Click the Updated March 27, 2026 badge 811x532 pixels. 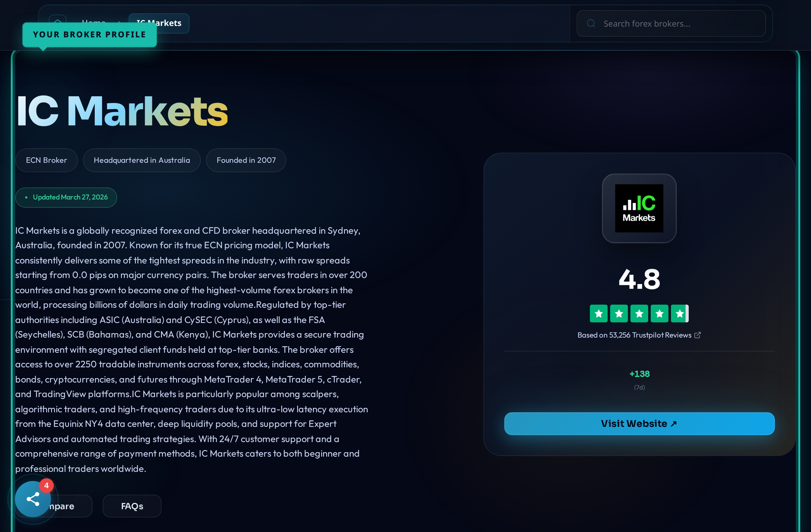[66, 197]
